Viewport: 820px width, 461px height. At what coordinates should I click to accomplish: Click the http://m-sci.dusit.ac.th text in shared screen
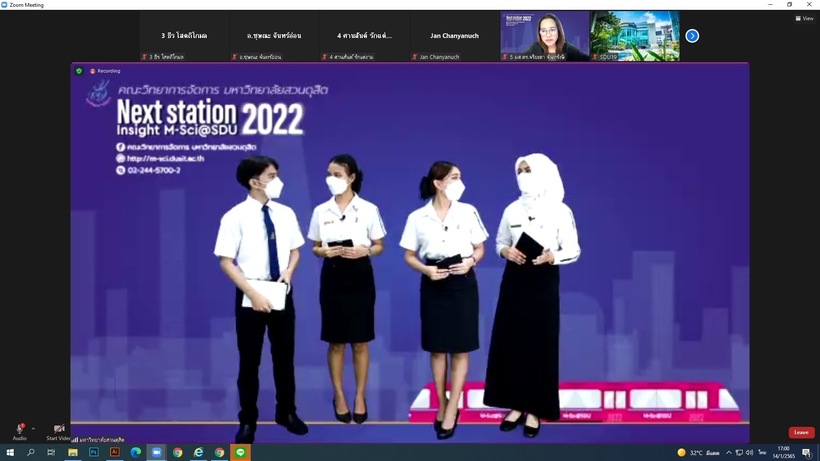(x=165, y=158)
